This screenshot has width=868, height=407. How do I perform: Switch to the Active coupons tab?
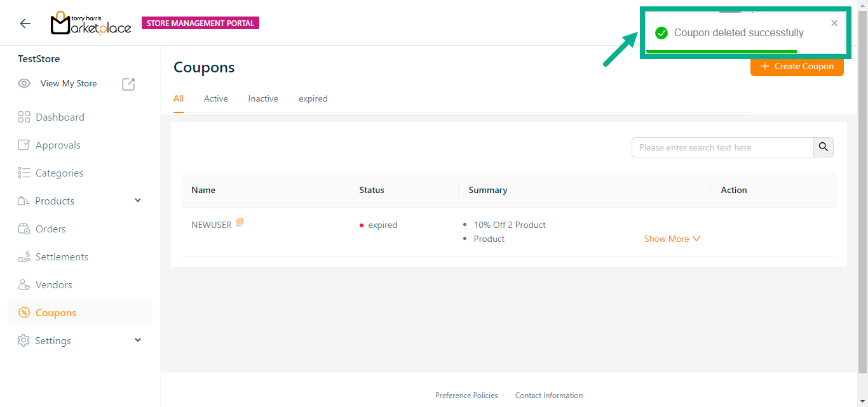coord(215,98)
